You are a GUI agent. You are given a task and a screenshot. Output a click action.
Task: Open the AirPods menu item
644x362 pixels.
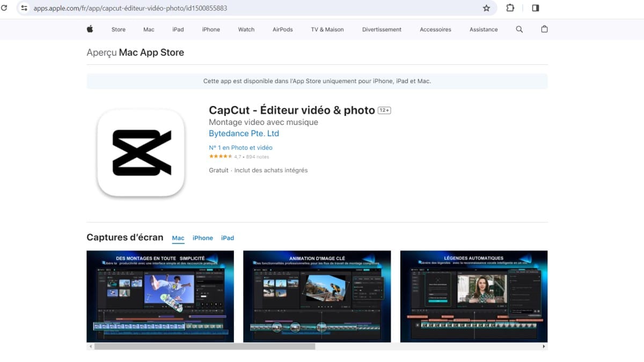[282, 29]
